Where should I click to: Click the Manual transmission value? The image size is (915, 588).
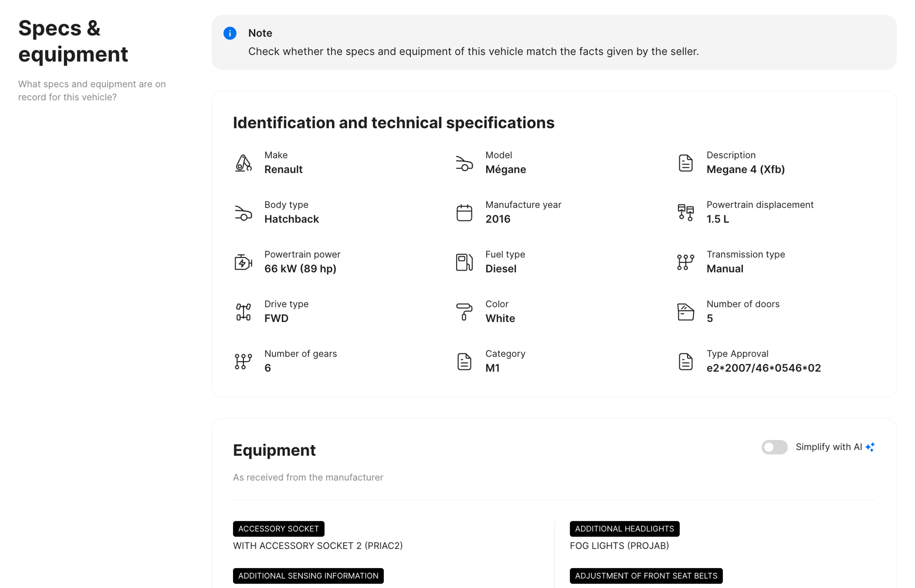click(x=725, y=269)
